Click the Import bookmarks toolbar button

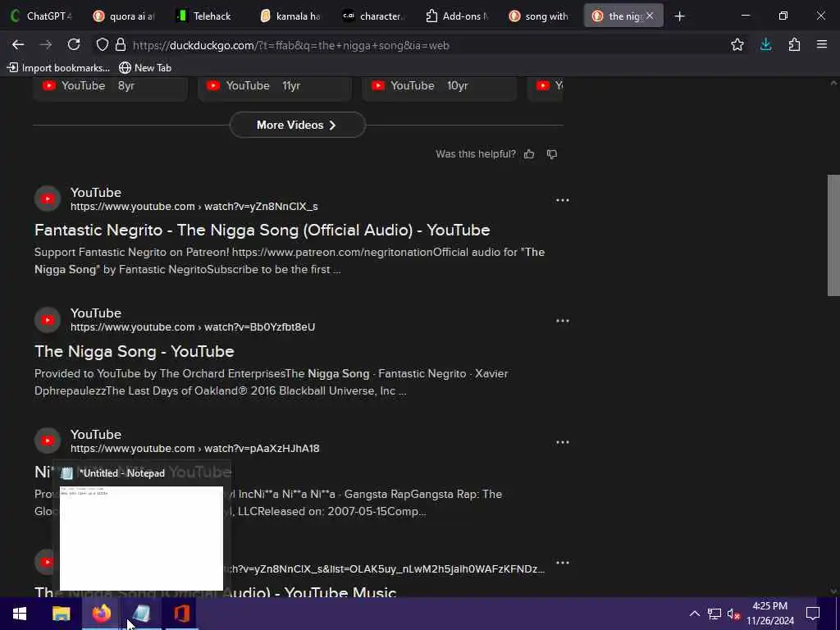tap(58, 67)
